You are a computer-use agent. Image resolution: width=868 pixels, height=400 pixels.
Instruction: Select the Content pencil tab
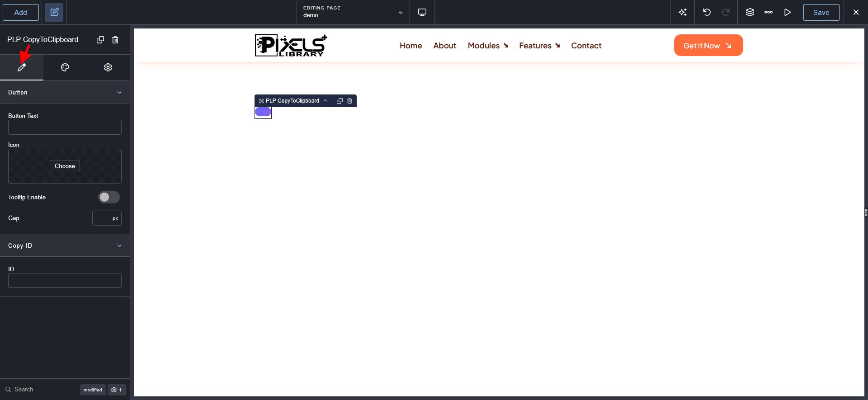(x=22, y=67)
